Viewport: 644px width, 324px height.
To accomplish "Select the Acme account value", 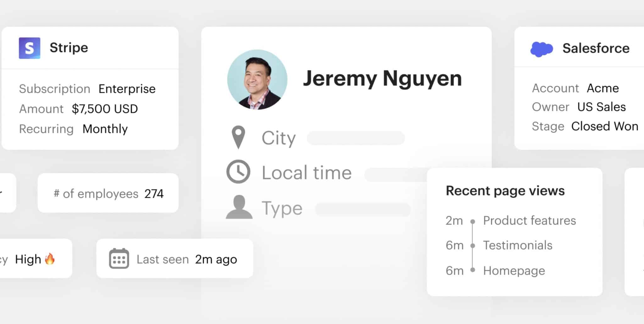I will point(603,88).
